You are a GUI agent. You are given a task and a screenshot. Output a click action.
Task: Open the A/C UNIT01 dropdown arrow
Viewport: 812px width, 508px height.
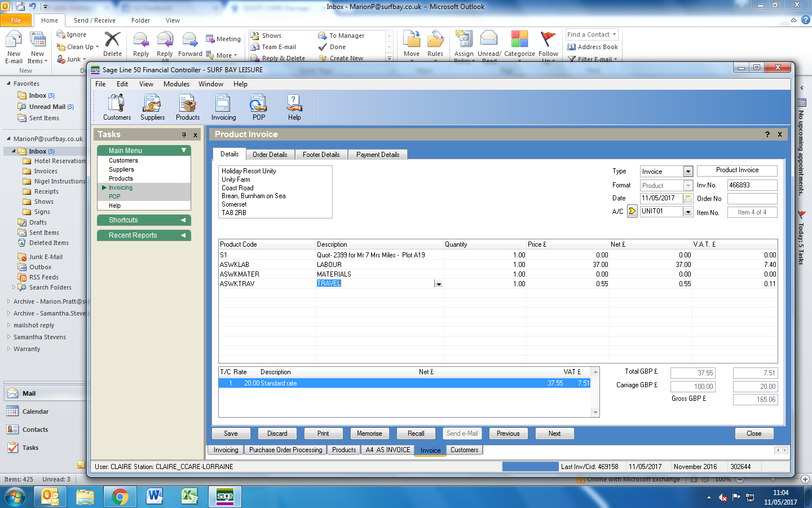688,212
